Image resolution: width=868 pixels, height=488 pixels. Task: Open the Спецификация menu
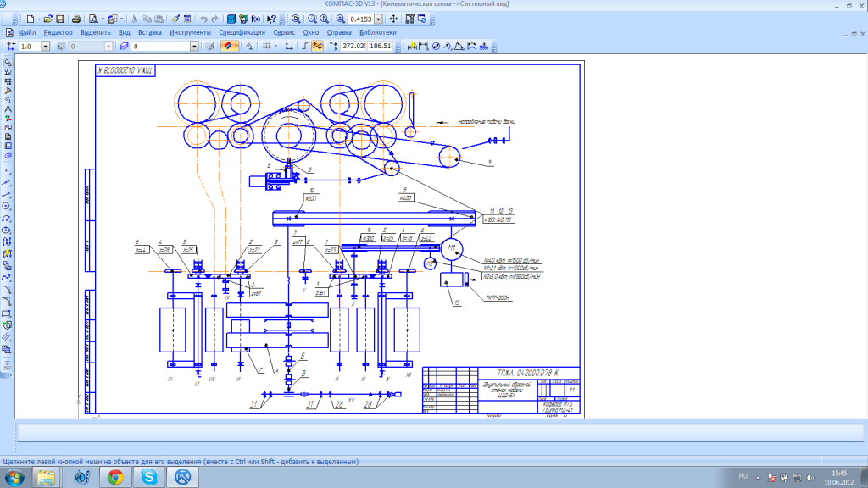click(x=242, y=33)
